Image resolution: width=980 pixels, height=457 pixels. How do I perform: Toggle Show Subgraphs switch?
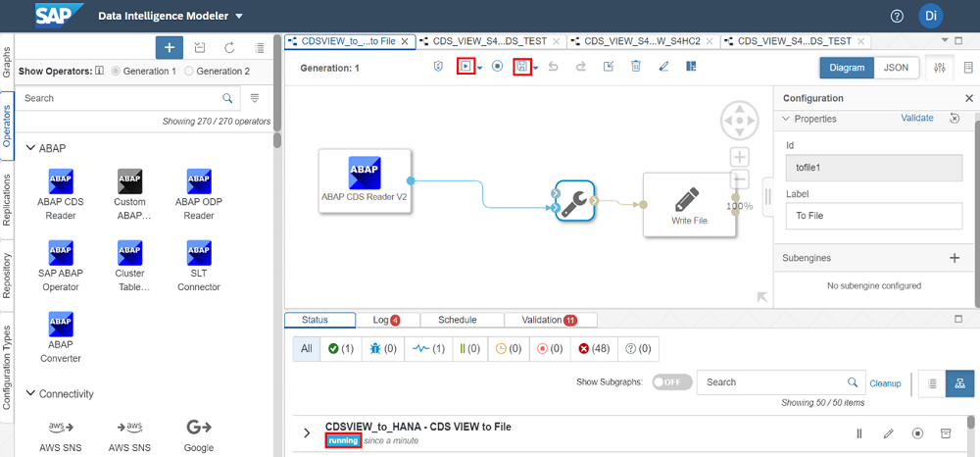point(672,382)
